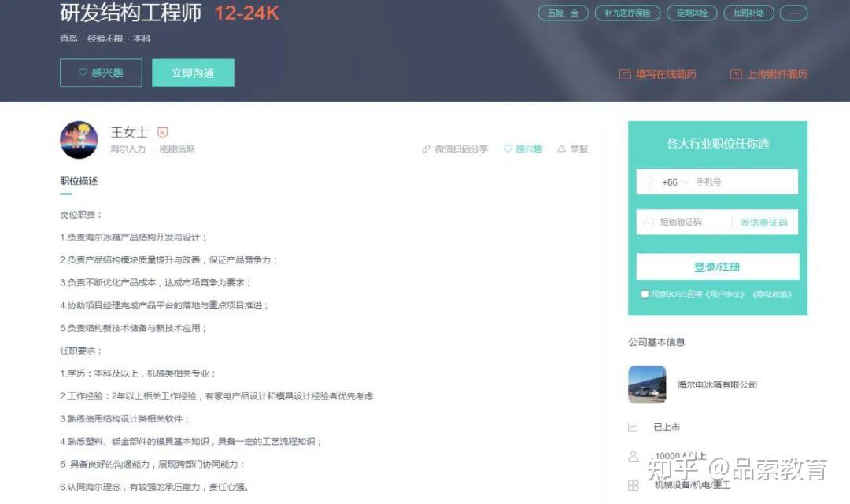Click the 各大行业职位任你选 panel title
This screenshot has width=850, height=504.
[718, 143]
